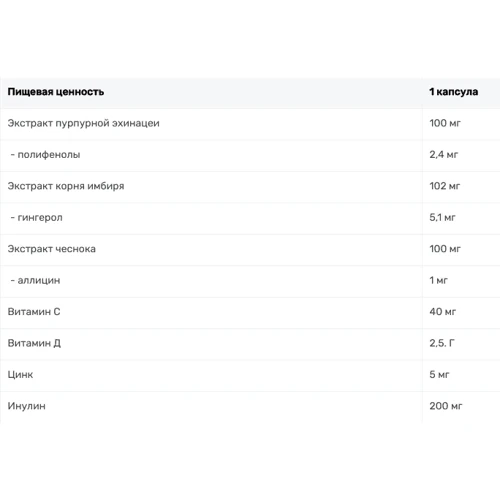Image resolution: width=500 pixels, height=500 pixels.
Task: Select the 'Витамин С' row label
Action: click(x=34, y=312)
